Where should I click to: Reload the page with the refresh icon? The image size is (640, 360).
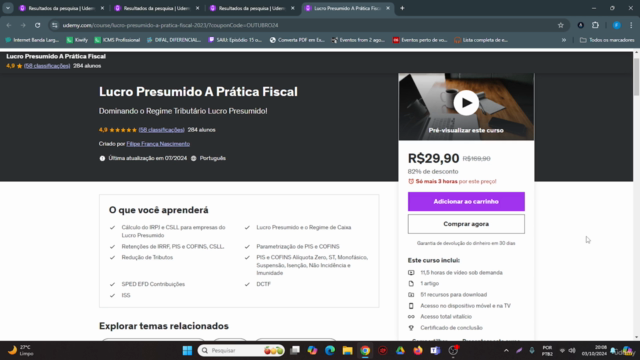[38, 25]
